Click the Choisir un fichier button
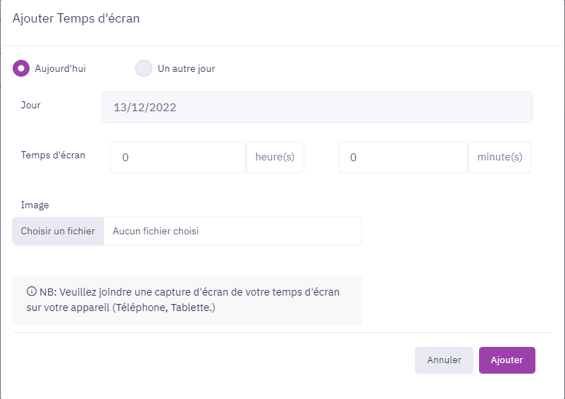Screen dimensions: 565x399 point(58,231)
